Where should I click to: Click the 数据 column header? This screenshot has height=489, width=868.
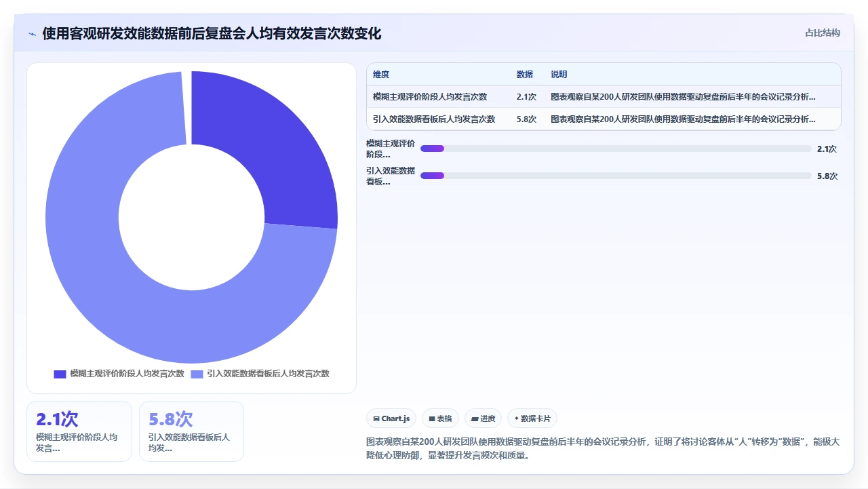(524, 75)
